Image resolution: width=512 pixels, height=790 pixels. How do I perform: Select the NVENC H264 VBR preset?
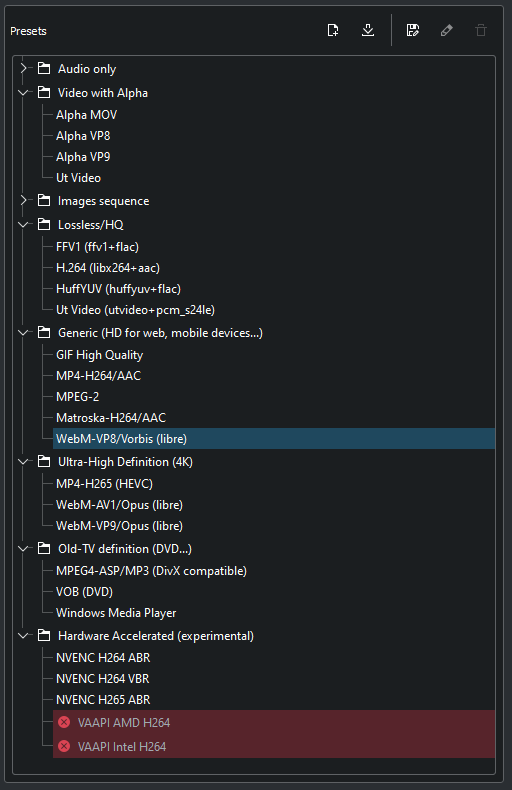[x=274, y=679]
